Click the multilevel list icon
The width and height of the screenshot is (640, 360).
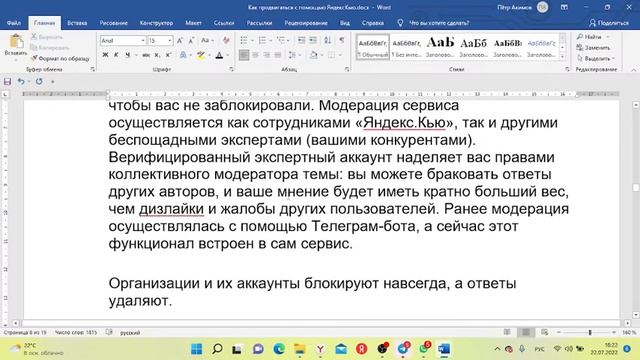point(280,40)
